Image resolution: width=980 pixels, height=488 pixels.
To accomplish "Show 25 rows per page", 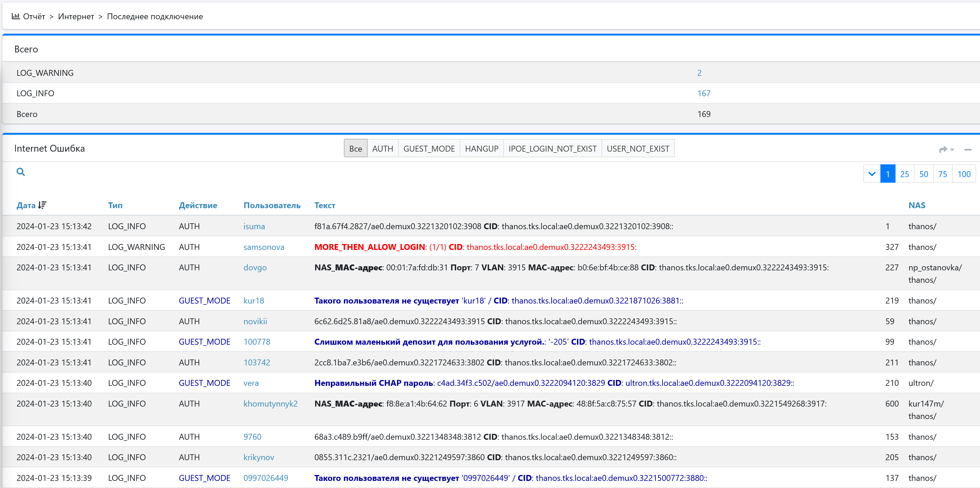I will pos(904,174).
